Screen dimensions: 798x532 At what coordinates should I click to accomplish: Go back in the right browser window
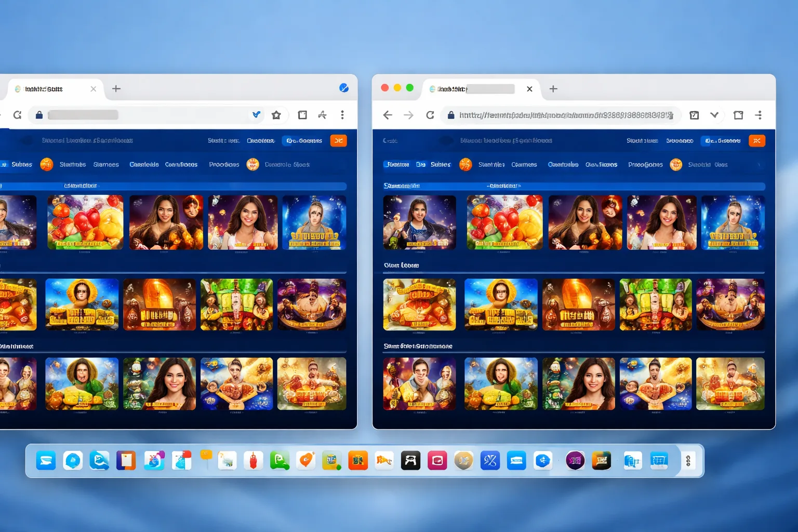click(x=388, y=115)
